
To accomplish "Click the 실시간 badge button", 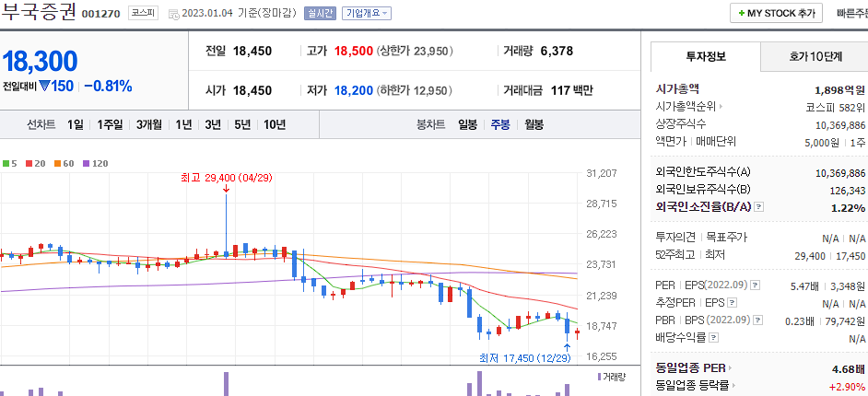I will click(x=320, y=13).
